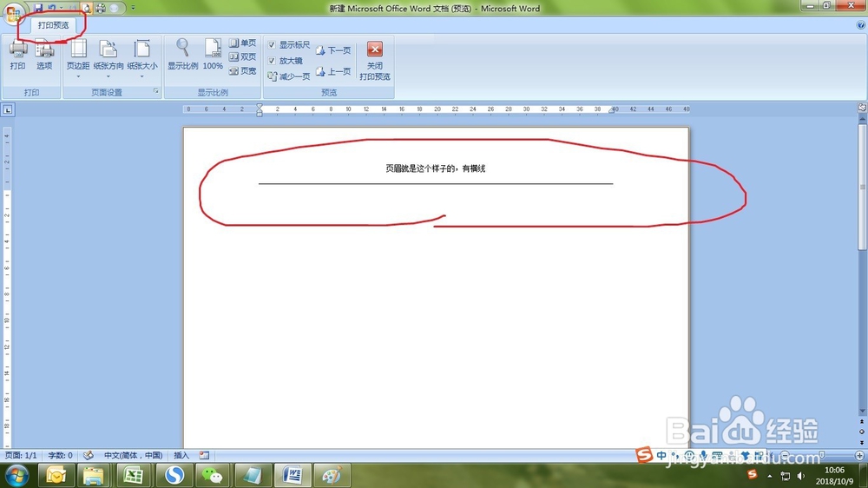The width and height of the screenshot is (868, 488).
Task: Open Paint palette app in taskbar
Action: coord(332,476)
